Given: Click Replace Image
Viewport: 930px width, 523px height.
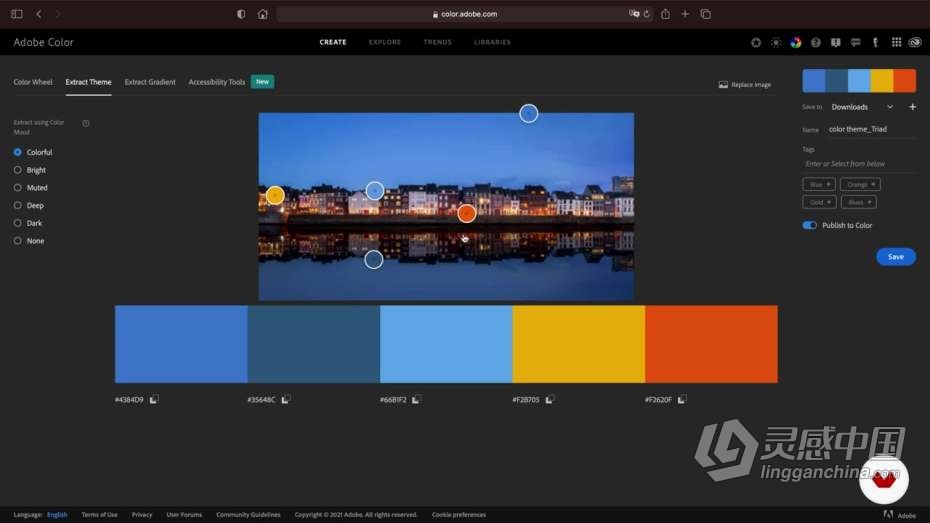Looking at the screenshot, I should pos(745,85).
